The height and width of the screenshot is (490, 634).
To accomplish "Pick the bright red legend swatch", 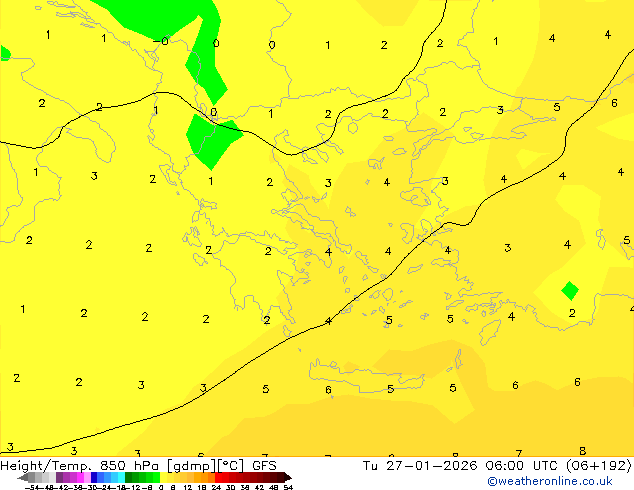I will pos(218,477).
